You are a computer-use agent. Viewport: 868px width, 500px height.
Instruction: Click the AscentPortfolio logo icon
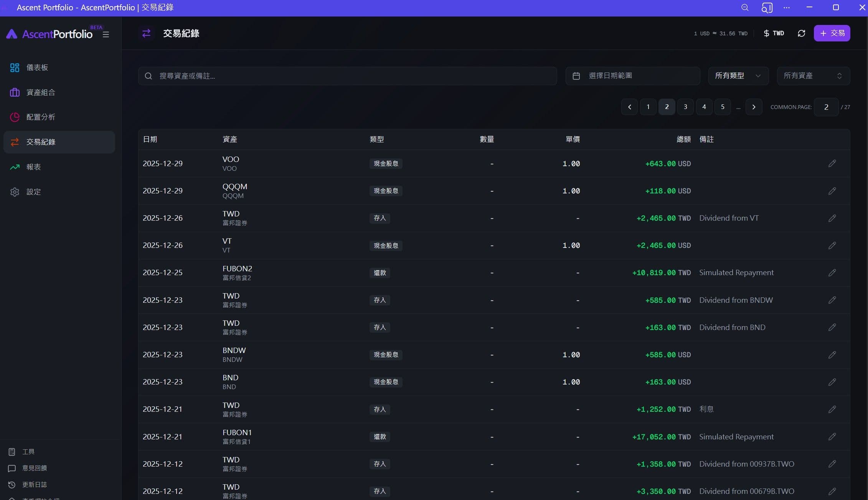point(12,34)
